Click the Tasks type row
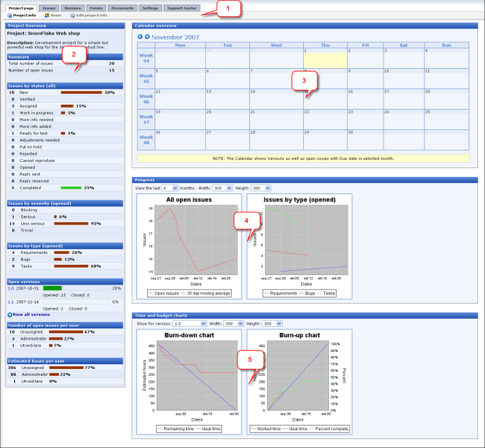Viewport: 485px width, 448px height. pyautogui.click(x=65, y=266)
